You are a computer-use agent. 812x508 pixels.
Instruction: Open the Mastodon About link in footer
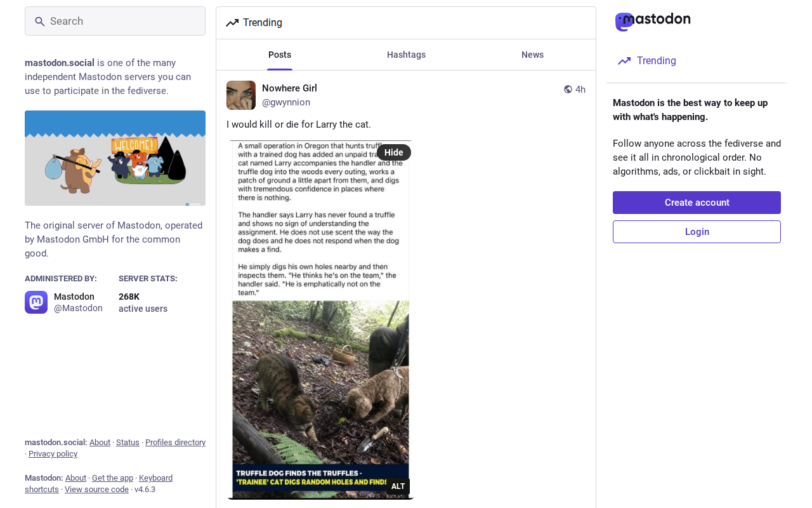click(x=75, y=478)
